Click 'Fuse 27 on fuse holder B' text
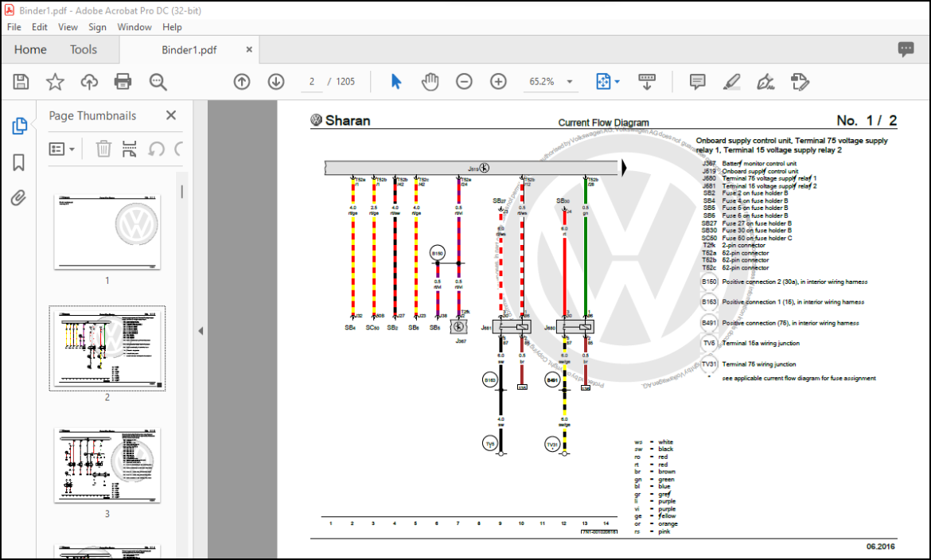 [757, 224]
